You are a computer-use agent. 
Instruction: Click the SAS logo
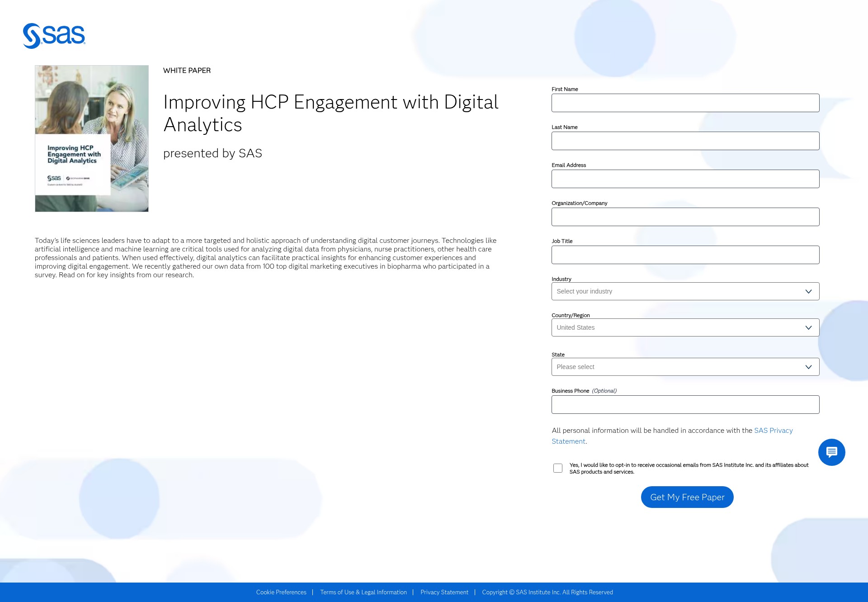click(54, 36)
